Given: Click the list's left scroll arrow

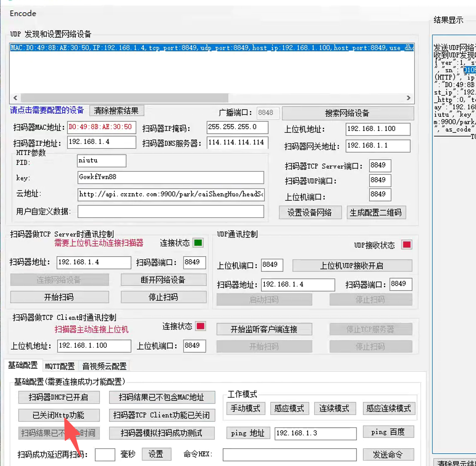Looking at the screenshot, I should [15, 98].
